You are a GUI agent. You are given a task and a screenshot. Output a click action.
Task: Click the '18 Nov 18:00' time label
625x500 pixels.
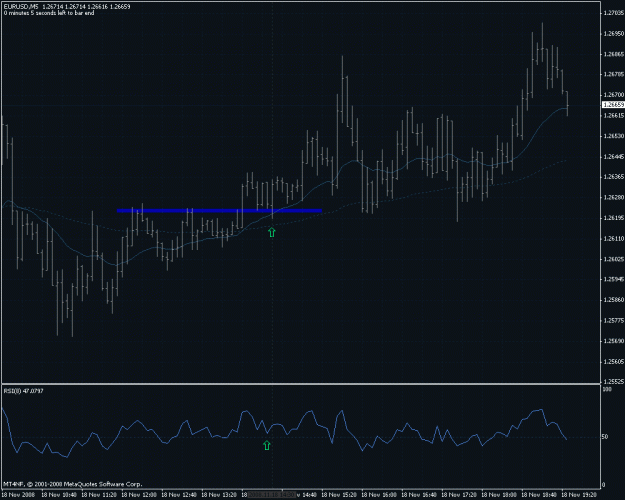[499, 495]
